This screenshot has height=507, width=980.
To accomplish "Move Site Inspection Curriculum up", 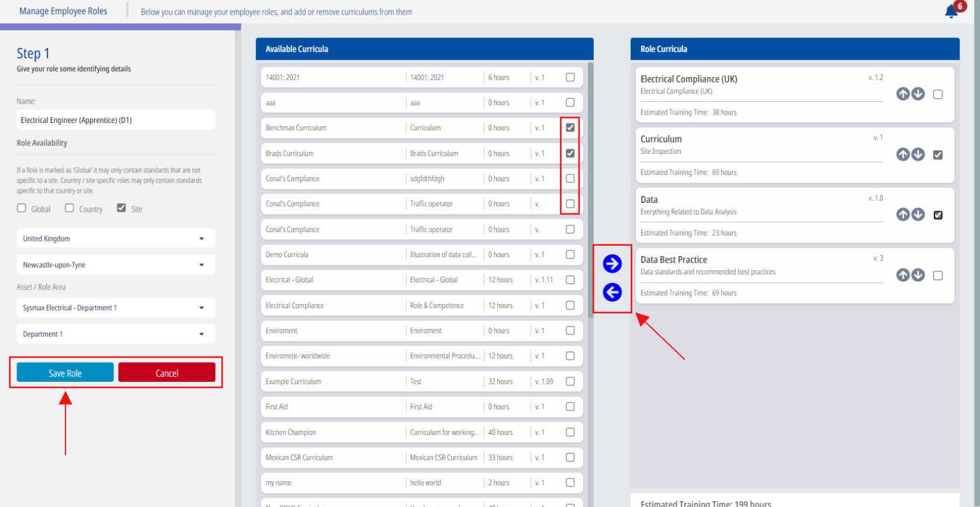I will [903, 154].
